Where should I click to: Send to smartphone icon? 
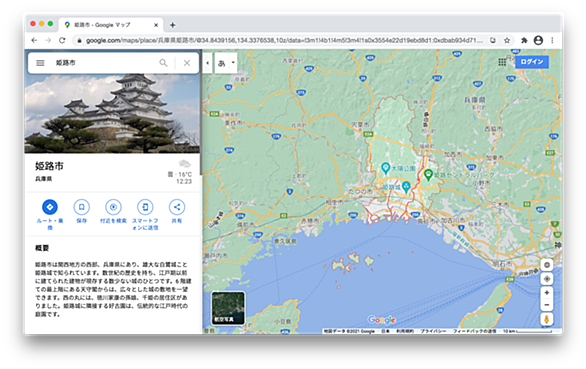click(x=145, y=207)
